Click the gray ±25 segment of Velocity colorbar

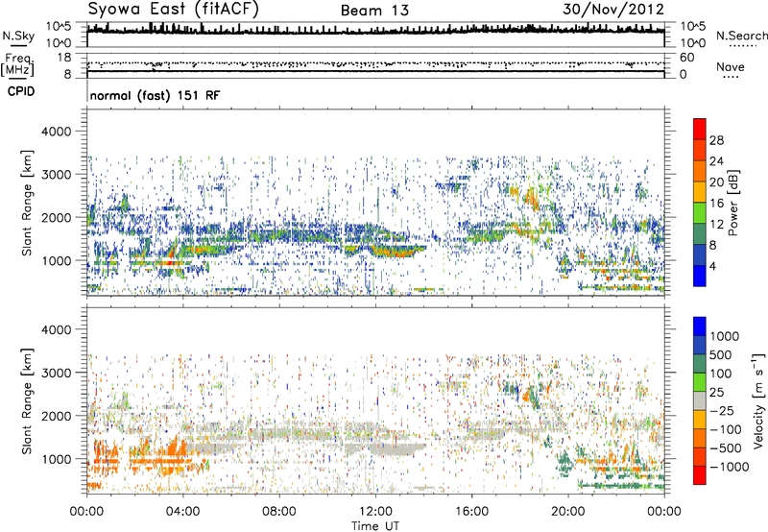point(700,400)
